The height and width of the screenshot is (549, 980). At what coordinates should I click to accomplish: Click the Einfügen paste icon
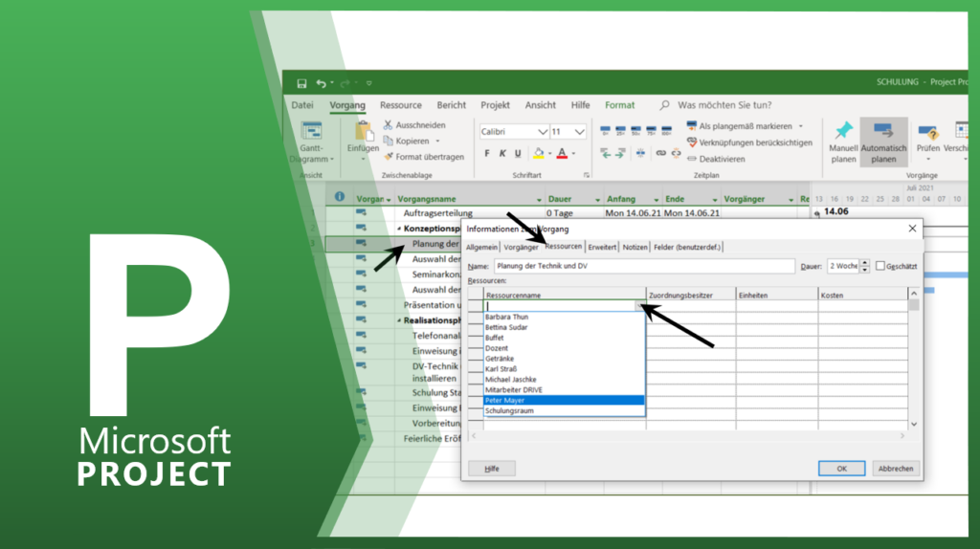click(x=363, y=132)
